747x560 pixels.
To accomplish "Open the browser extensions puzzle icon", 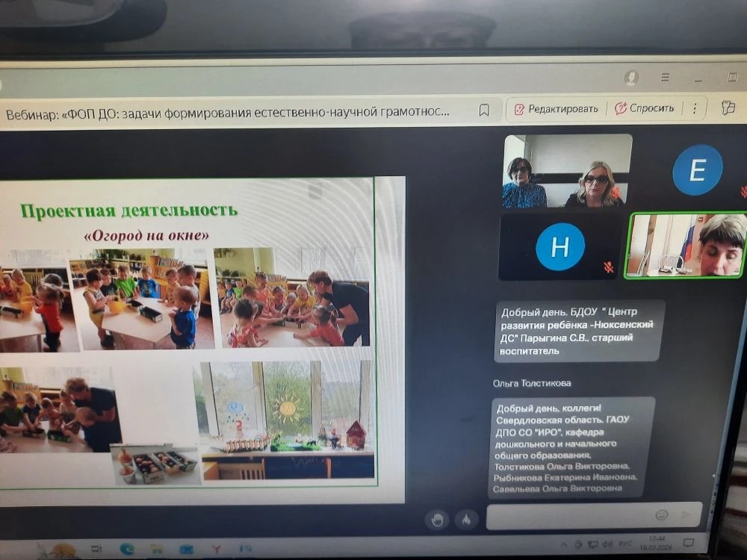I will [x=728, y=108].
